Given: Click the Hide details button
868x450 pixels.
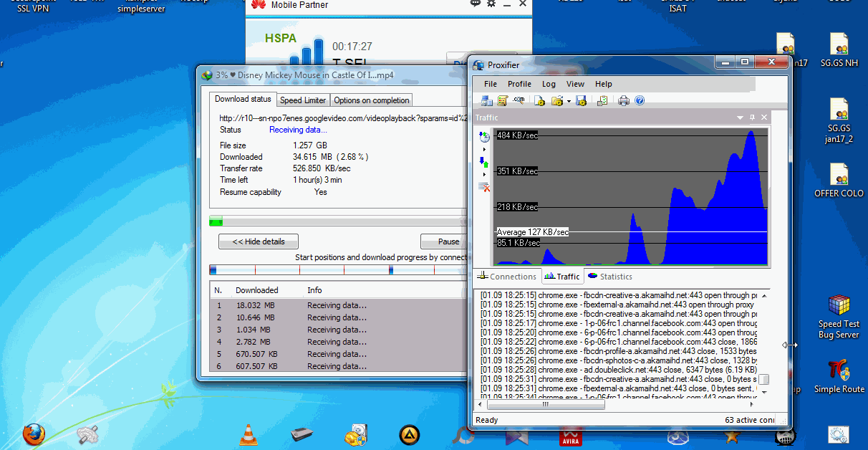Looking at the screenshot, I should [x=259, y=241].
